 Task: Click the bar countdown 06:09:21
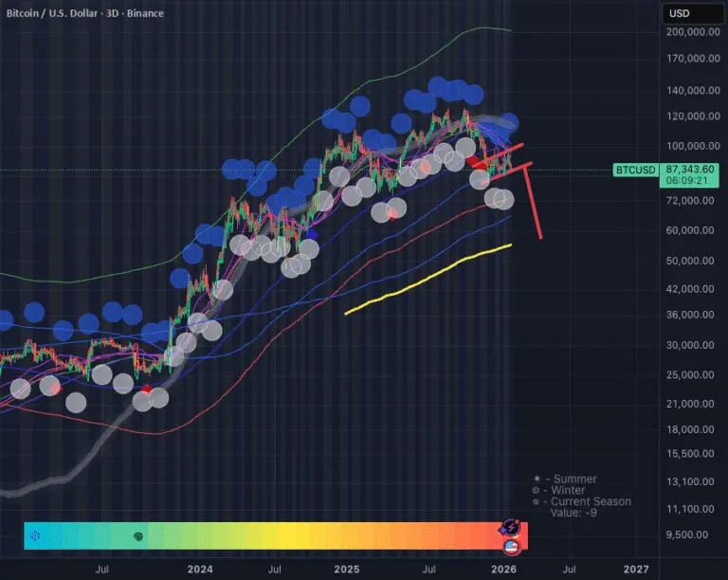point(686,180)
